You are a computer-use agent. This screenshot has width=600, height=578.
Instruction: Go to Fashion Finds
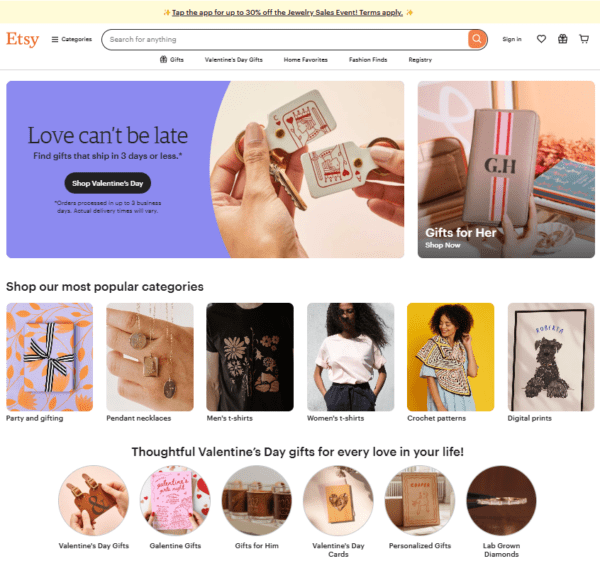point(368,60)
